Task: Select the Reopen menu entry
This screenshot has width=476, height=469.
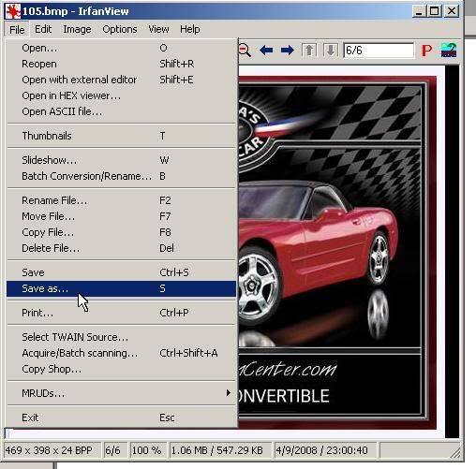Action: [122, 64]
